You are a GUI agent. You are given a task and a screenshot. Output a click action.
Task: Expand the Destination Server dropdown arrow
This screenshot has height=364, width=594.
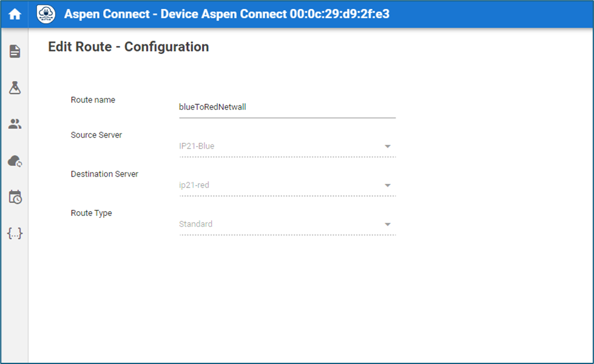pyautogui.click(x=388, y=185)
